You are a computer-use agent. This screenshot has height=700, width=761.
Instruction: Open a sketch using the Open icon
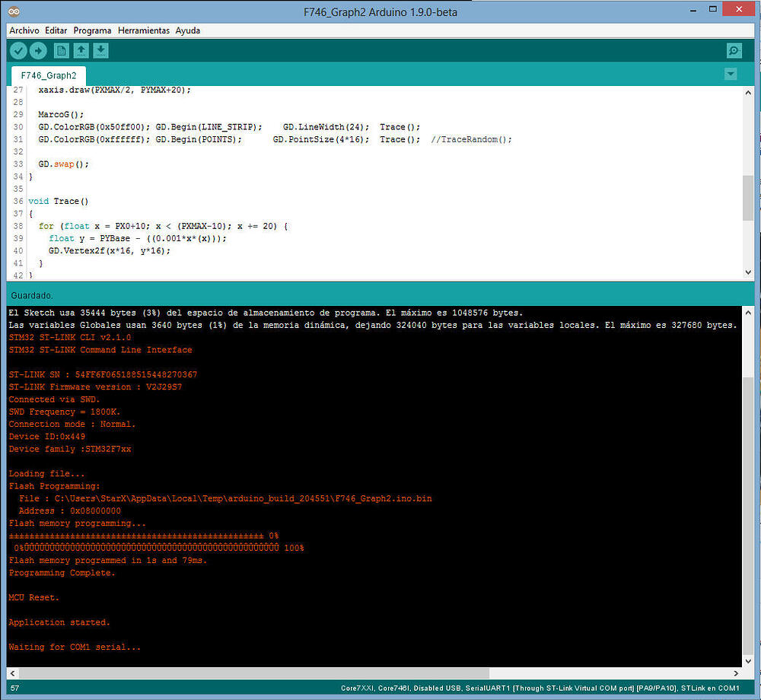click(x=81, y=50)
